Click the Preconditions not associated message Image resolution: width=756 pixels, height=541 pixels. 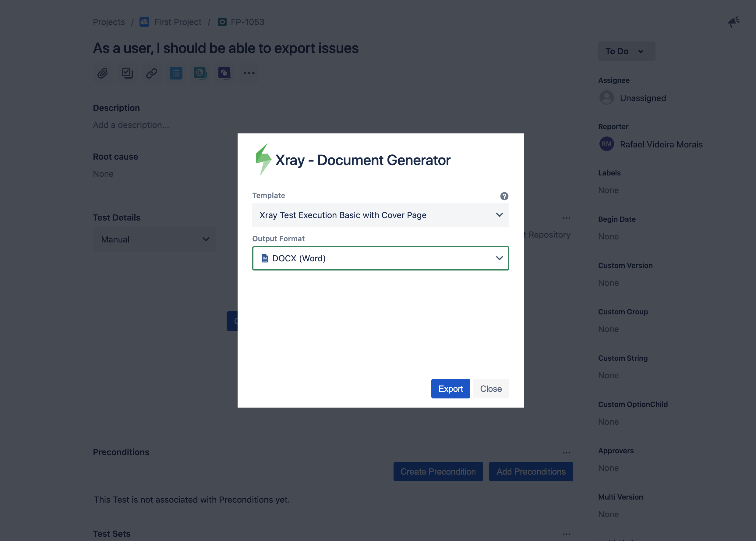(x=192, y=500)
